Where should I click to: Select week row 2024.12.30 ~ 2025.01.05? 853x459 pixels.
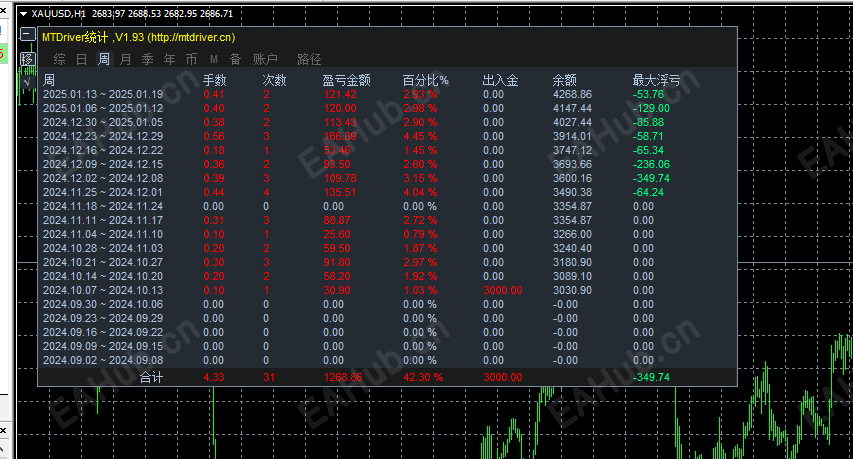pyautogui.click(x=387, y=122)
